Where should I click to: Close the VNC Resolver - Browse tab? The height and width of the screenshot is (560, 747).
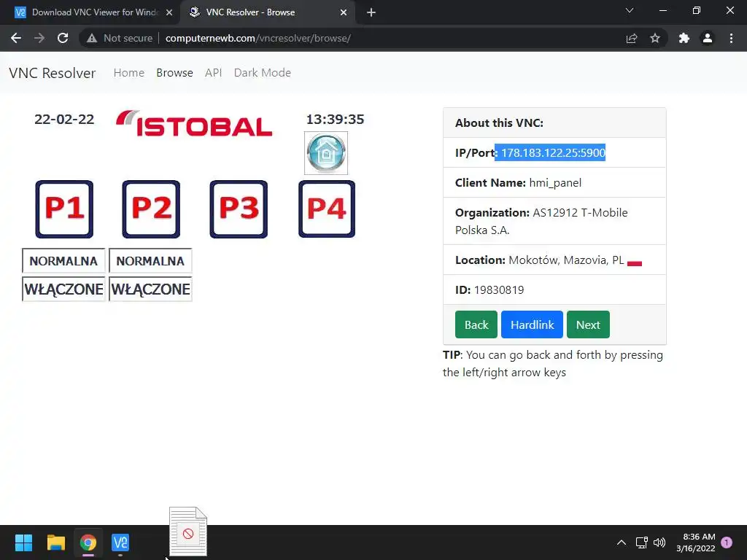[x=344, y=12]
